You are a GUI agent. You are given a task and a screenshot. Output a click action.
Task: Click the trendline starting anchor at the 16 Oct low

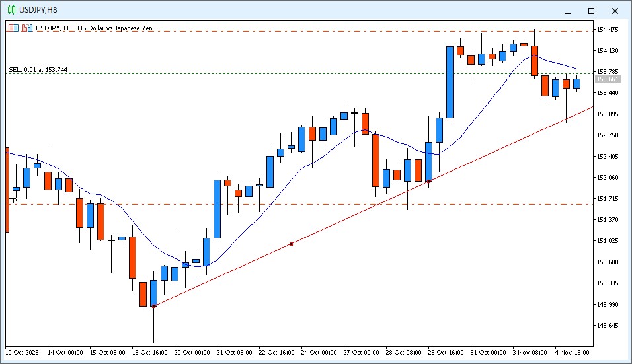154,306
